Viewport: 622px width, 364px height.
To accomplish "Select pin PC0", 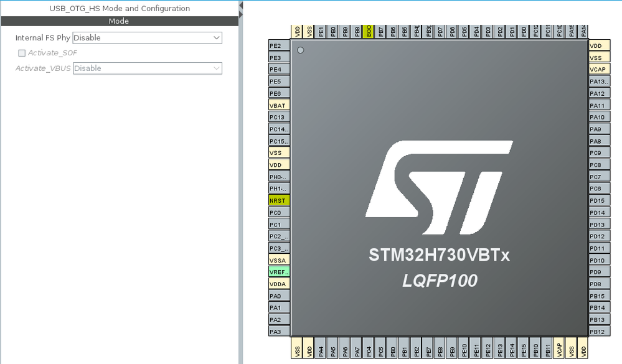I will (x=280, y=212).
